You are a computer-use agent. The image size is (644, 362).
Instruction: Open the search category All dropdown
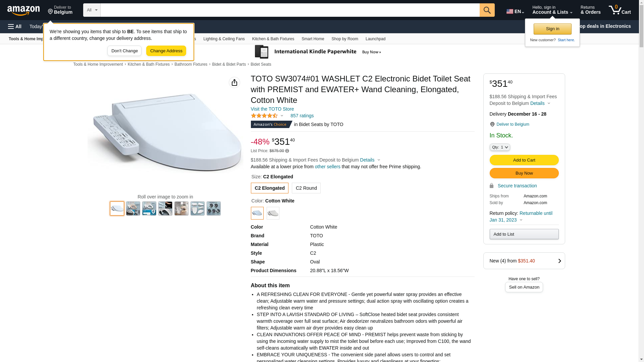[x=92, y=10]
